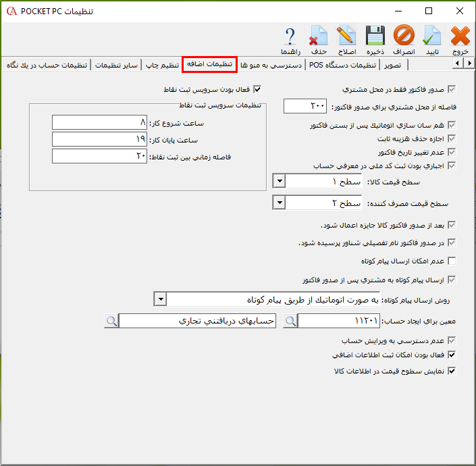Click the خروج exit X icon
Viewport: 476px width, 466px height.
point(460,40)
